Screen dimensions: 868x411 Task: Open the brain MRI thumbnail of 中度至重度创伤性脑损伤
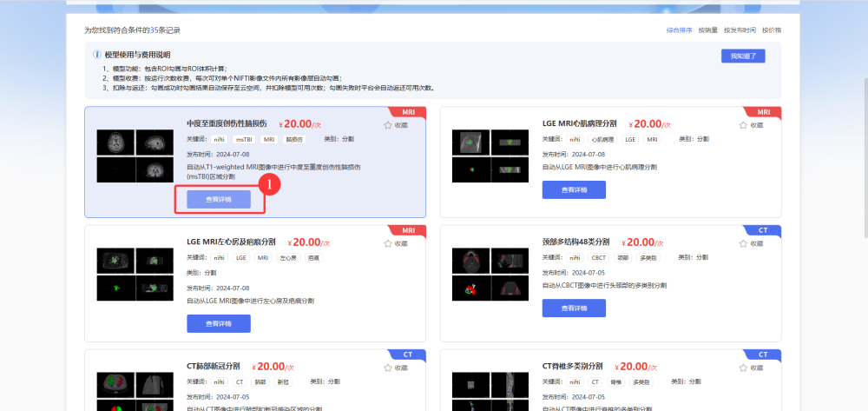[x=135, y=156]
